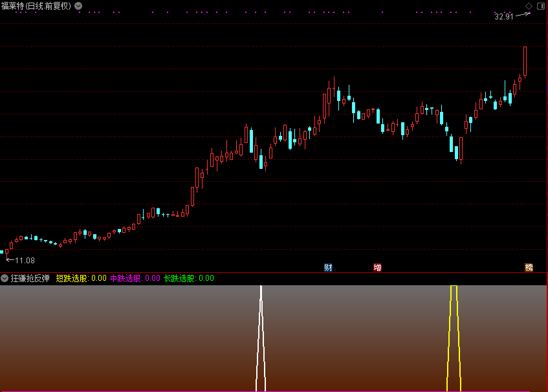Select the 长跌选股 indicator value label

[189, 278]
